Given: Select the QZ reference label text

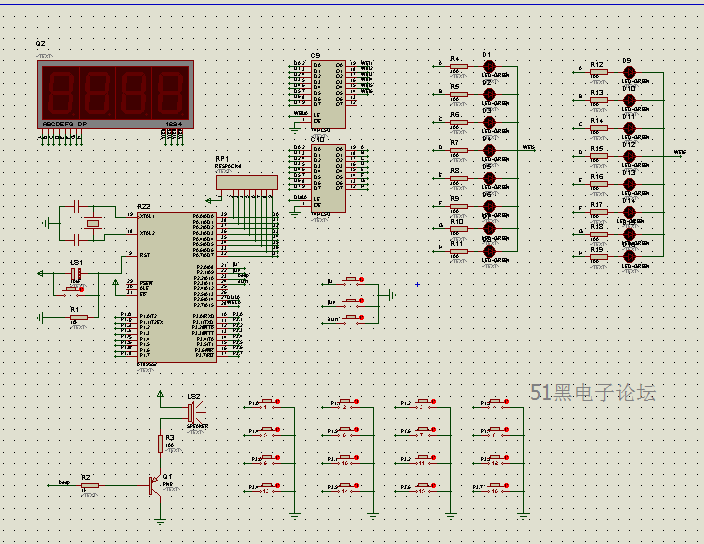Looking at the screenshot, I should (x=40, y=44).
